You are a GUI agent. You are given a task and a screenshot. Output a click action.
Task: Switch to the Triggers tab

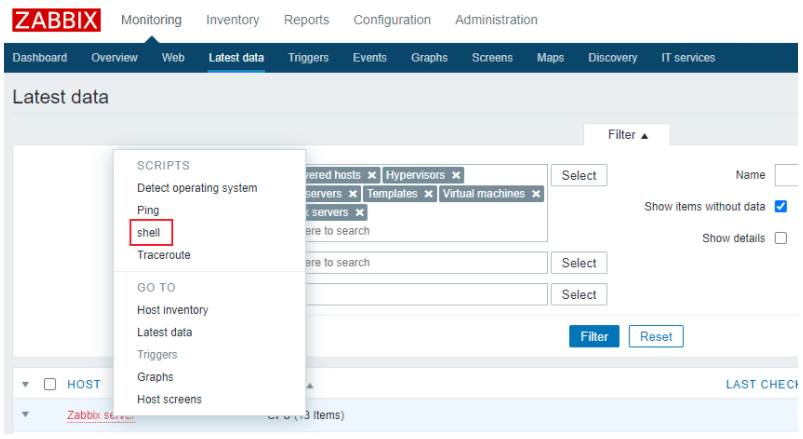[x=308, y=57]
